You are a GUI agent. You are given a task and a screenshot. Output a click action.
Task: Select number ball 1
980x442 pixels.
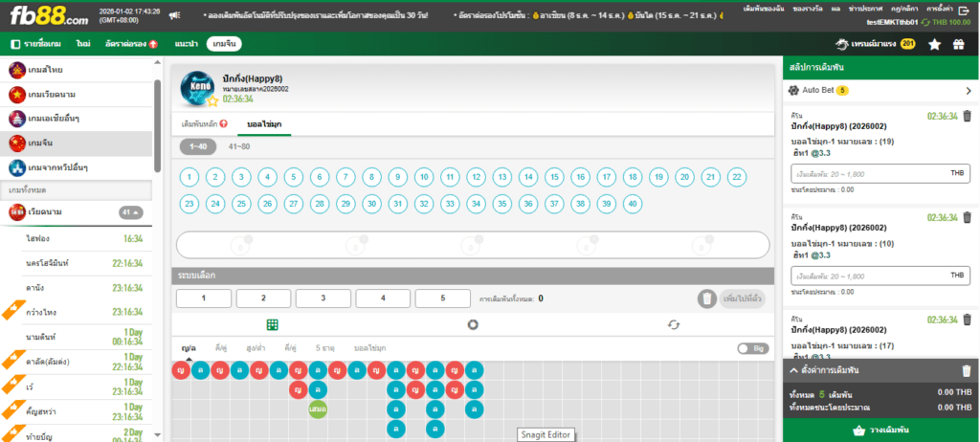click(189, 178)
